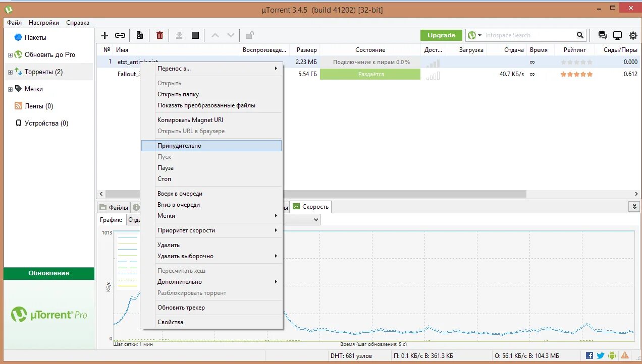This screenshot has height=364, width=642.
Task: Expand the Торренты (2) tree node
Action: click(x=10, y=72)
